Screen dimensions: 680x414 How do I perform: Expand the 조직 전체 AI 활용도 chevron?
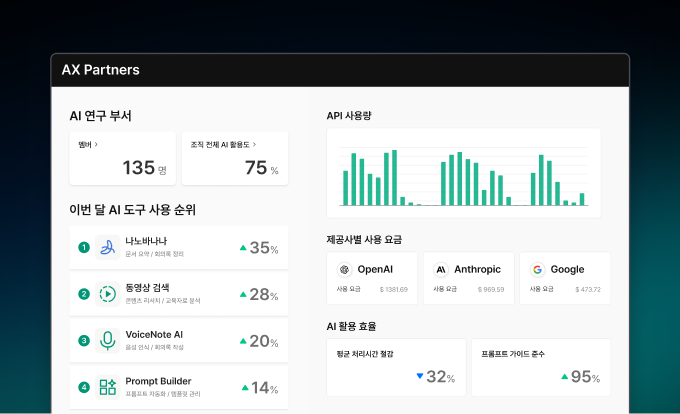[x=255, y=144]
